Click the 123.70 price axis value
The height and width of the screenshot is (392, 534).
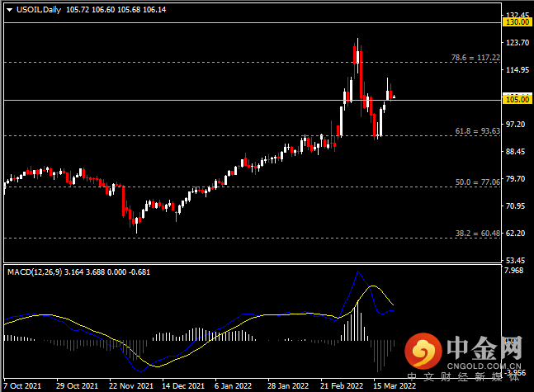[517, 43]
